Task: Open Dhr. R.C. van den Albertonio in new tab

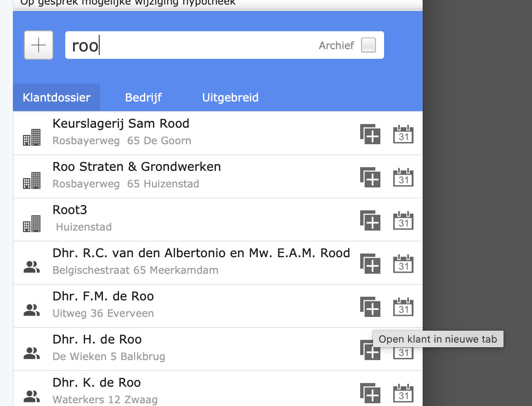Action: [370, 264]
